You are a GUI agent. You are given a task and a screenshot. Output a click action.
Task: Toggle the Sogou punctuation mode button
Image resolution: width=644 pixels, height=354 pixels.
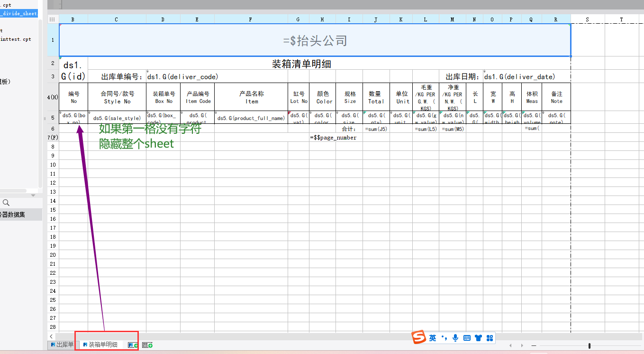point(444,338)
